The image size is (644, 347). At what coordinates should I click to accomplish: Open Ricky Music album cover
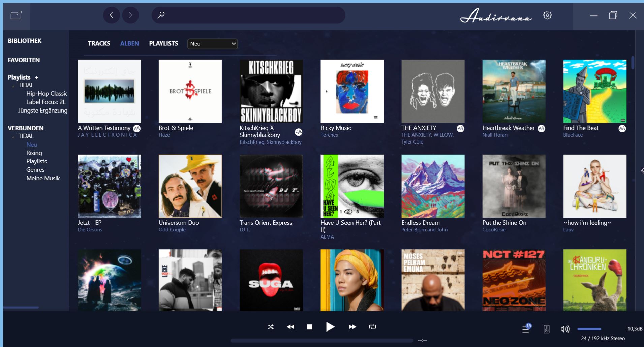pos(352,91)
